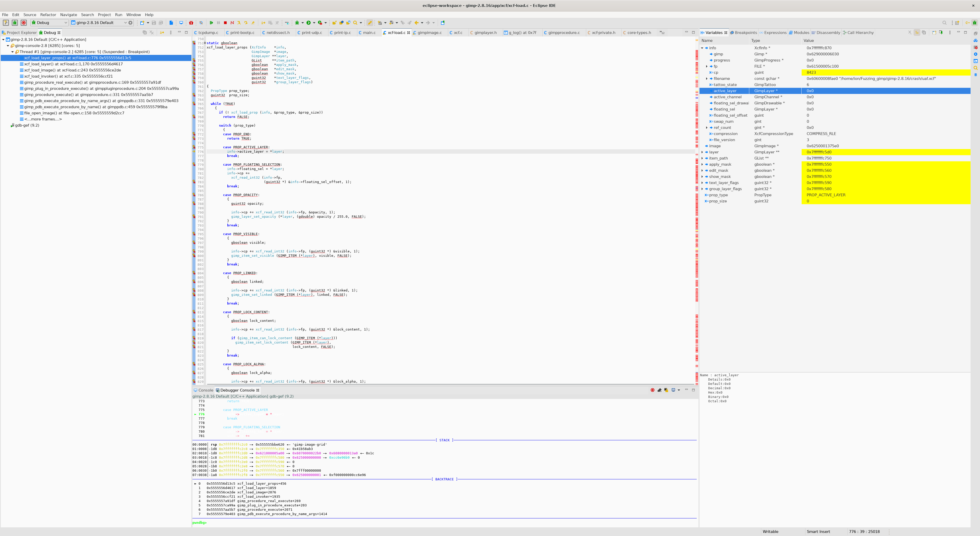Click the "<...more frames...>" entry

(x=43, y=119)
